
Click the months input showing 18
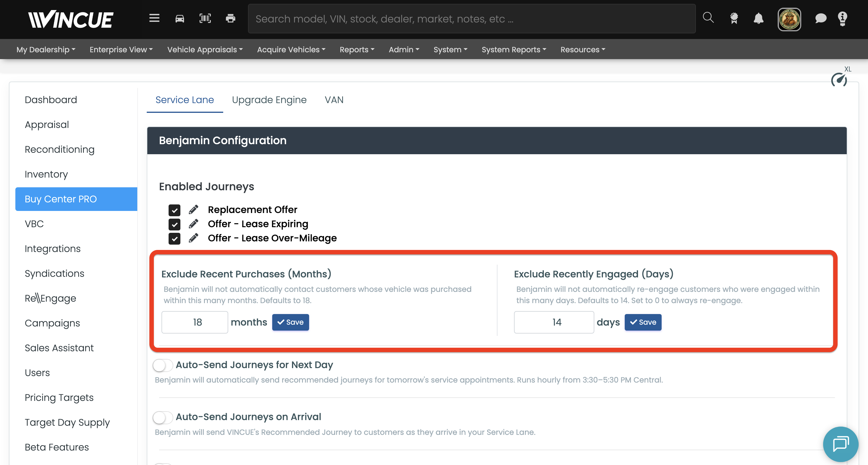tap(195, 322)
